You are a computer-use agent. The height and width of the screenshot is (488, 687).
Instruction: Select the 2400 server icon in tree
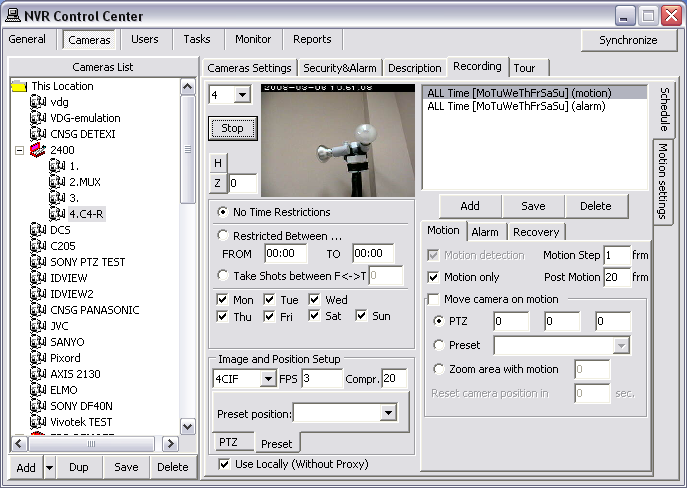point(40,150)
